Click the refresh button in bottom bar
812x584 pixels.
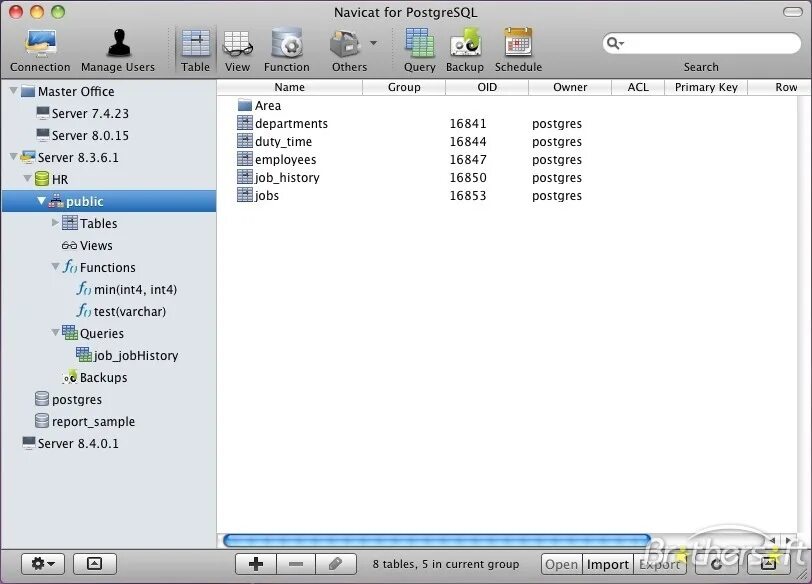[x=717, y=564]
